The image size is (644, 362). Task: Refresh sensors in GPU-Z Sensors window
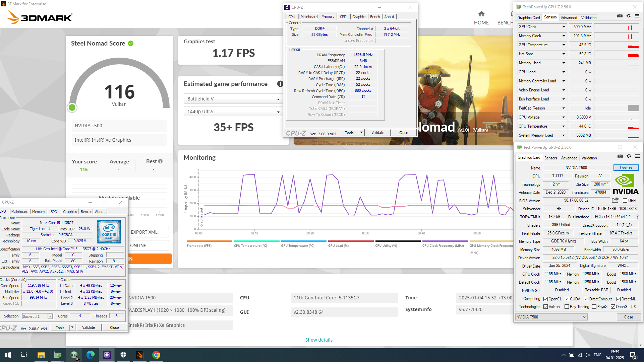click(x=629, y=16)
